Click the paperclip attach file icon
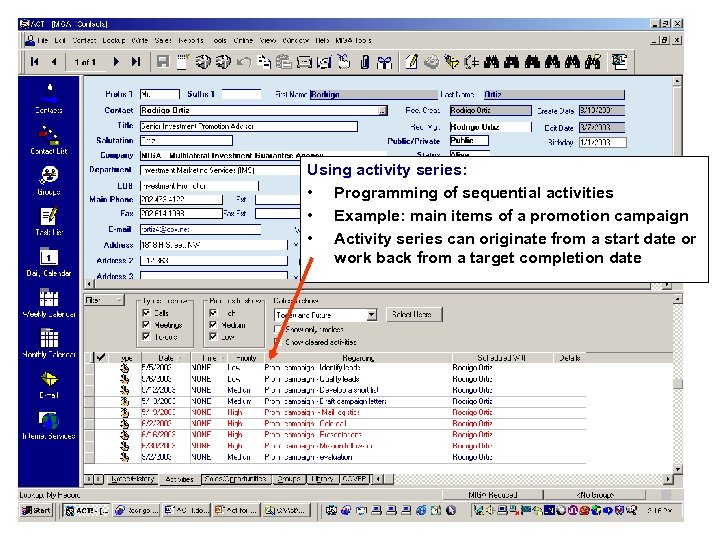Image resolution: width=720 pixels, height=540 pixels. coord(364,62)
